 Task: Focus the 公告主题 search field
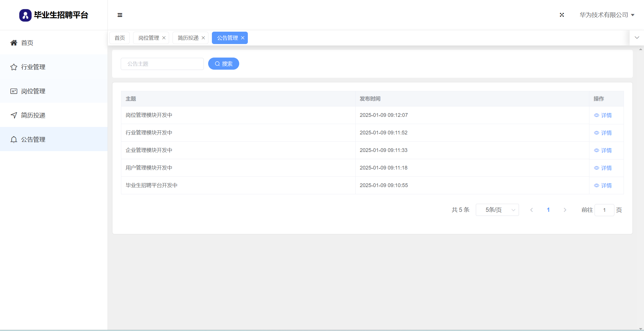coord(162,64)
